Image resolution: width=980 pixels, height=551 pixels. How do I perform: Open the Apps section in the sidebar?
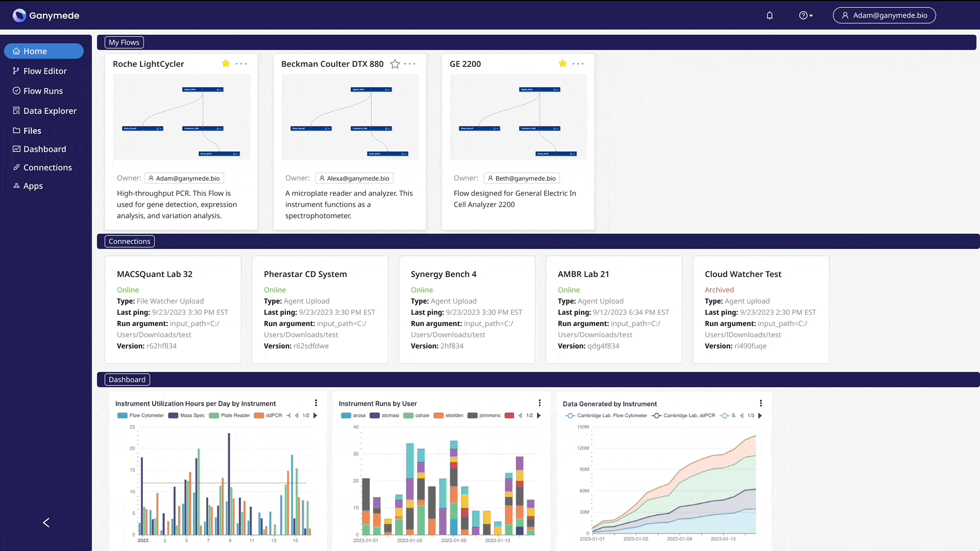(x=33, y=186)
